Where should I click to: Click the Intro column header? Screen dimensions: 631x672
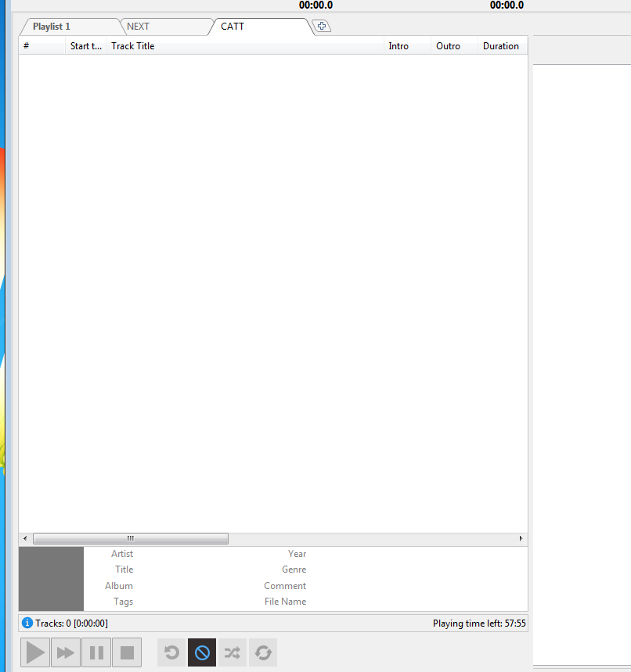398,46
